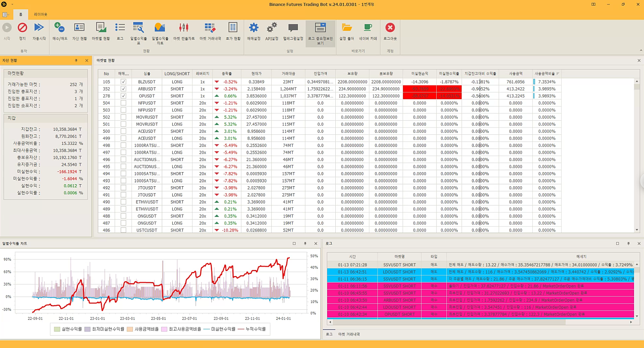Maximize the 일별수익률 차트 panel
The image size is (644, 348).
[x=294, y=244]
